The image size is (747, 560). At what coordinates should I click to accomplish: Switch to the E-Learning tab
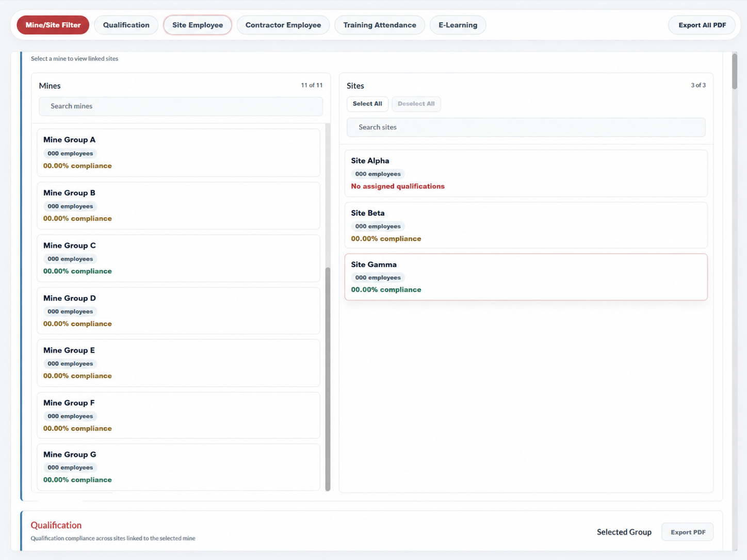(458, 25)
